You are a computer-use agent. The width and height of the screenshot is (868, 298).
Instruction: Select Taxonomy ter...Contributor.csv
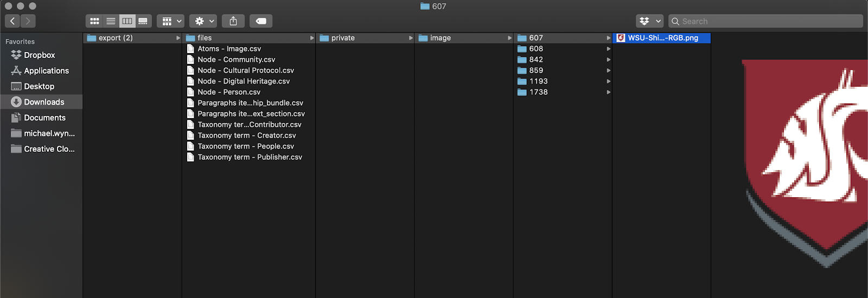point(248,125)
